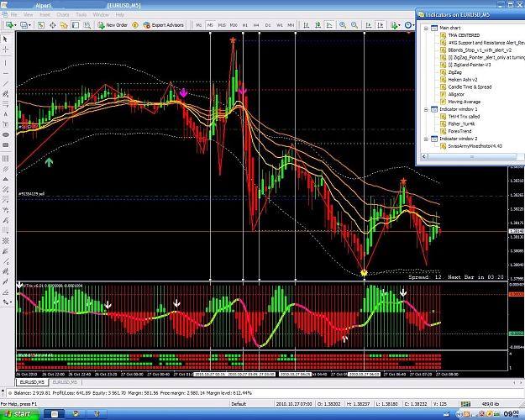Select the Trendline drawing tool
525x420 pixels.
(x=5, y=84)
